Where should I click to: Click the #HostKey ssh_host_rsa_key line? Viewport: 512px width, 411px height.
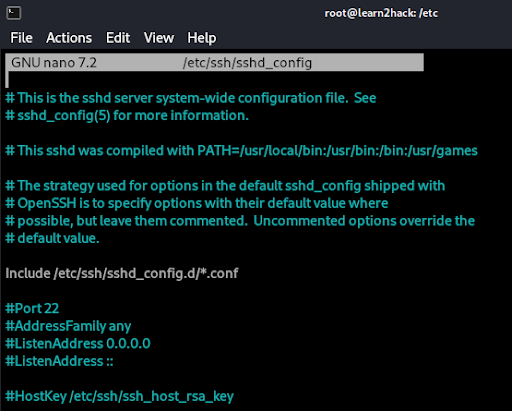tap(119, 396)
